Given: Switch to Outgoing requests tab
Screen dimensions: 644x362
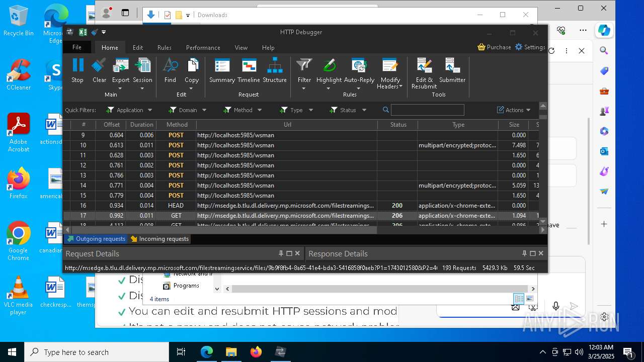Looking at the screenshot, I should [97, 239].
